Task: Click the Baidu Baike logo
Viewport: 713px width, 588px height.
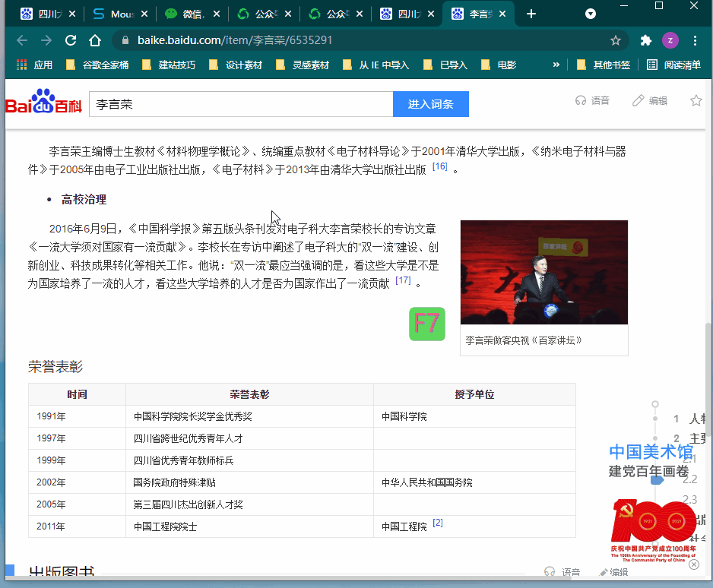Action: click(x=43, y=103)
